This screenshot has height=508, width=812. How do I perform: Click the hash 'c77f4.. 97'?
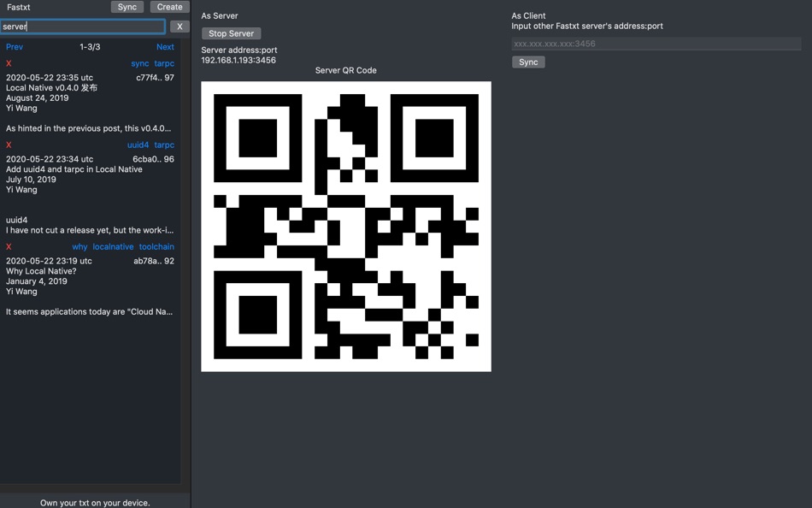tap(155, 78)
